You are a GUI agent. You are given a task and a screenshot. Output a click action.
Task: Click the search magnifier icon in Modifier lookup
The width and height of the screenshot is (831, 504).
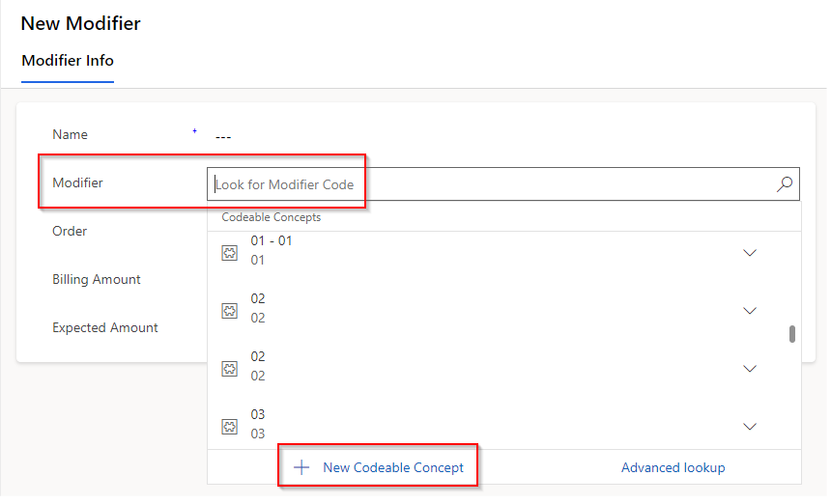pos(785,184)
